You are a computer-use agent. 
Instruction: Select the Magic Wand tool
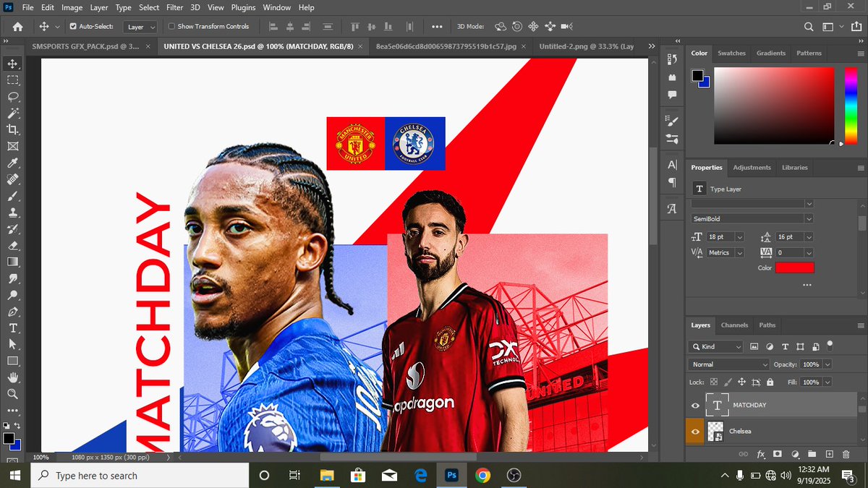[x=12, y=113]
